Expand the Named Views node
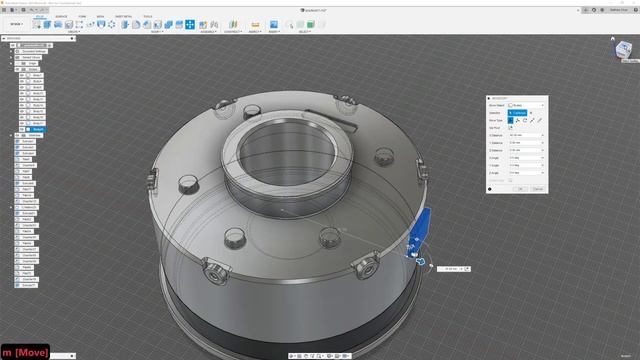The width and height of the screenshot is (640, 360). [x=11, y=58]
